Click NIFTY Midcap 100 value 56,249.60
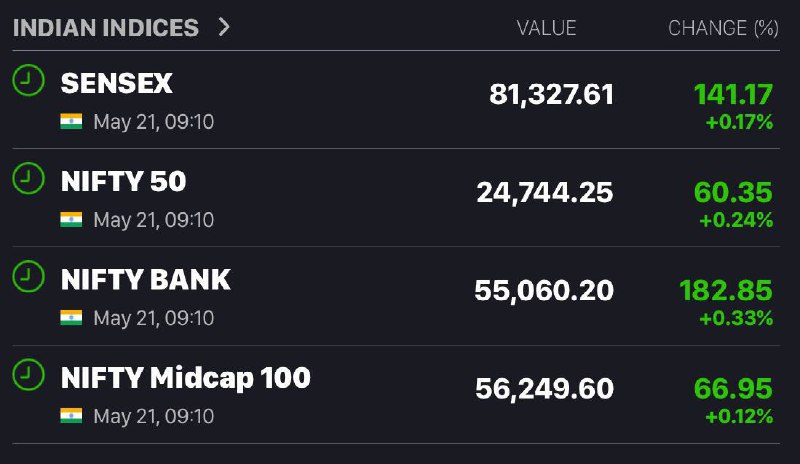The height and width of the screenshot is (464, 800). [x=544, y=389]
